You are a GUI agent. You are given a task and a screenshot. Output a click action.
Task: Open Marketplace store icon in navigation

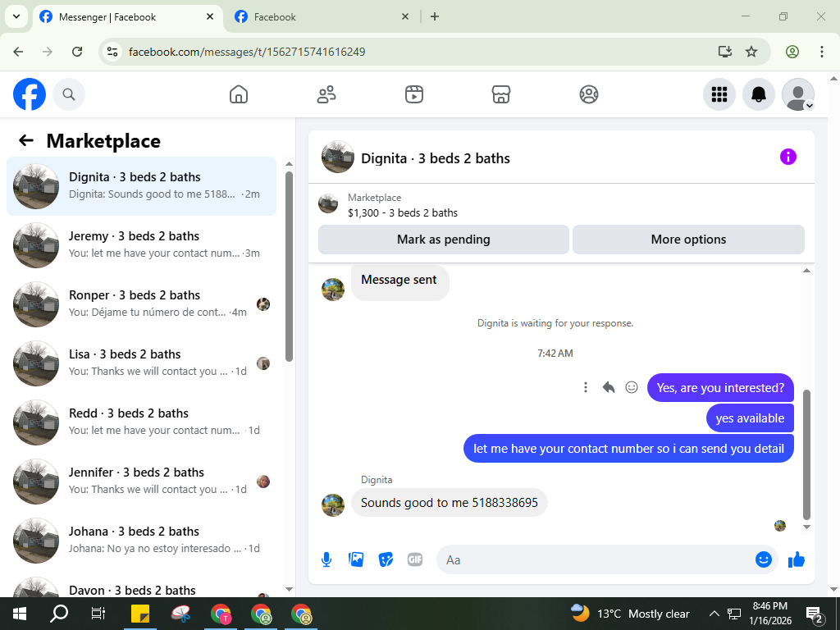pyautogui.click(x=501, y=94)
